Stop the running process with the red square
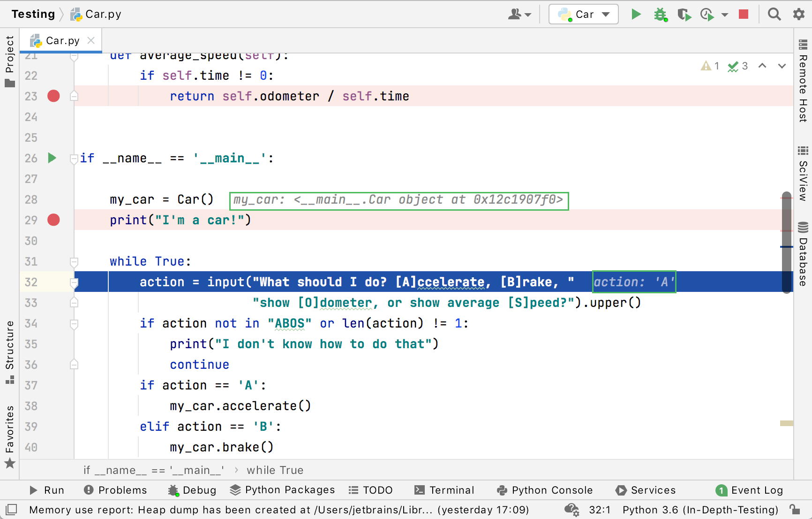The width and height of the screenshot is (812, 519). pyautogui.click(x=744, y=14)
